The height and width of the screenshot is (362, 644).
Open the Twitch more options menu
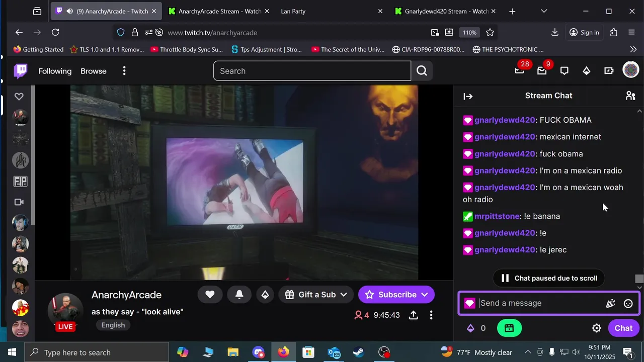tap(124, 71)
